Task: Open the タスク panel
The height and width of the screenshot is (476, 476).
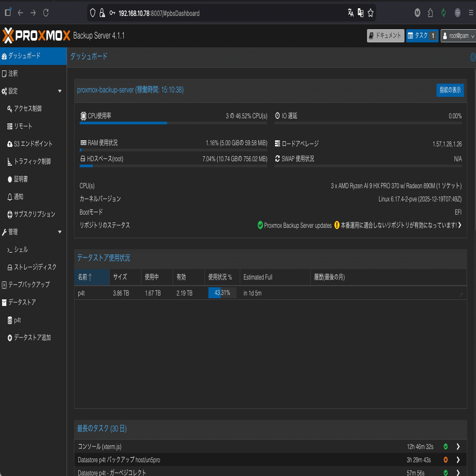Action: (x=422, y=35)
